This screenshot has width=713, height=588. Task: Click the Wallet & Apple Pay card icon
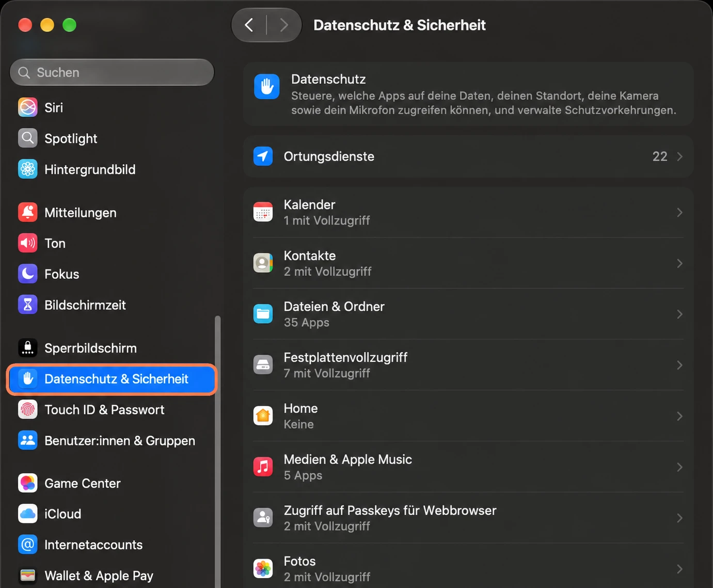[28, 576]
